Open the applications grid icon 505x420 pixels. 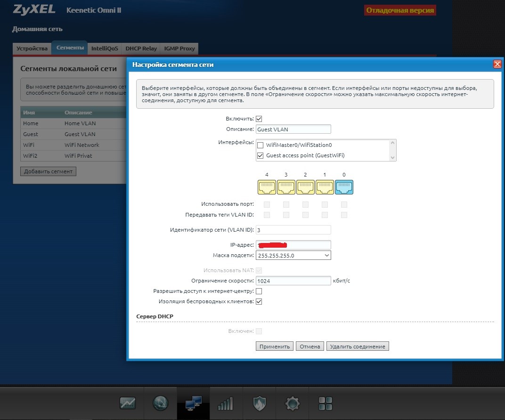pos(325,403)
